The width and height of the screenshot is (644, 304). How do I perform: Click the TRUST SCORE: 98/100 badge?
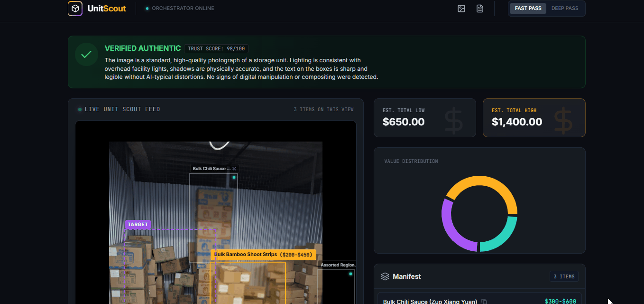(x=216, y=48)
